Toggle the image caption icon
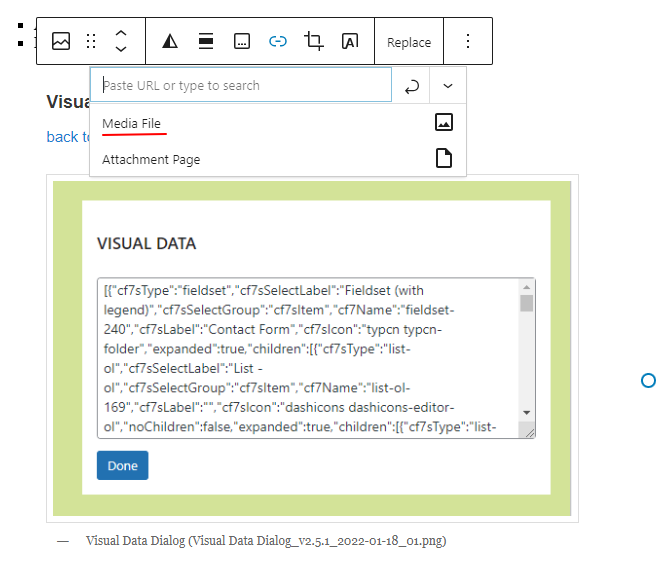669x563 pixels. (x=242, y=41)
